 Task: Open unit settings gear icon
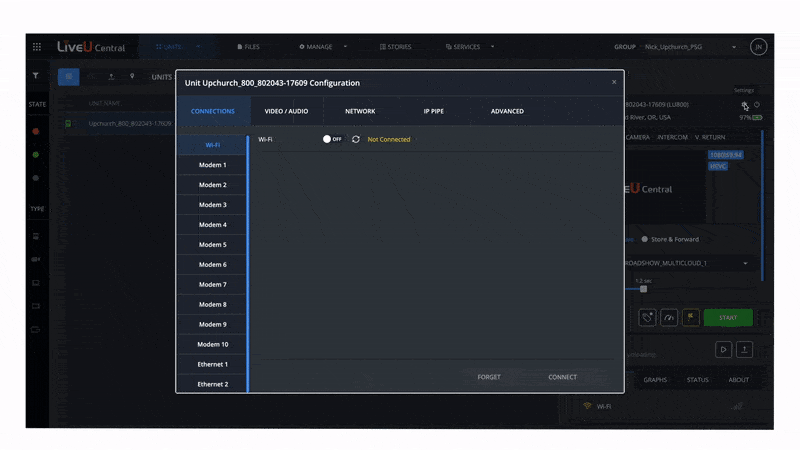[744, 105]
